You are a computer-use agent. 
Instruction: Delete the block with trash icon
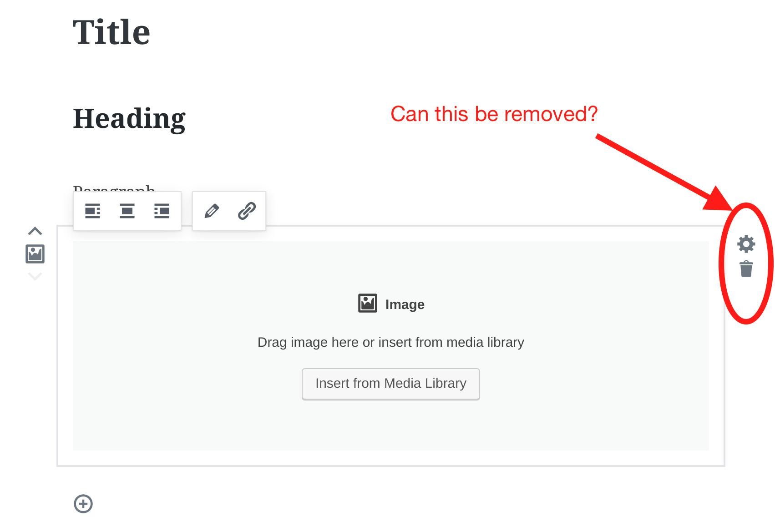(746, 269)
